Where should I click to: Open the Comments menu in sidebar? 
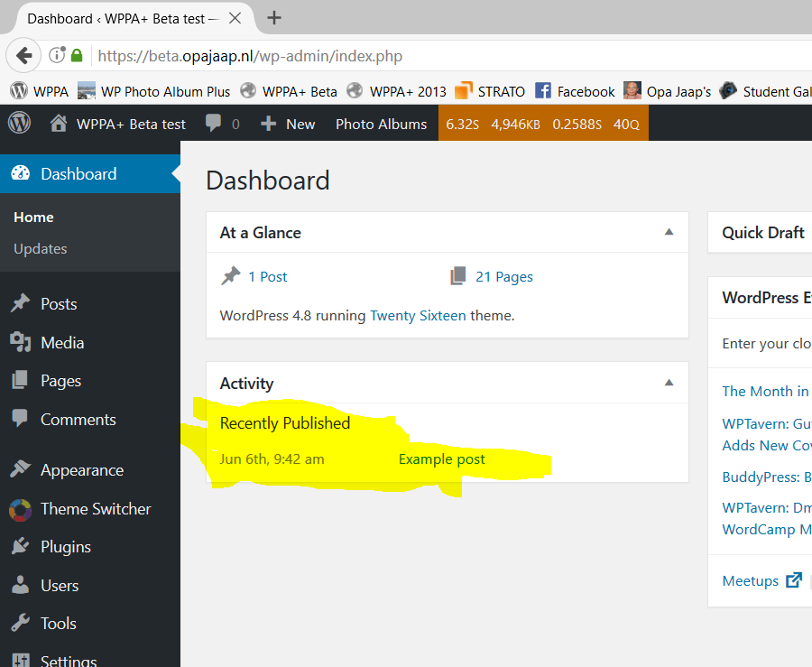point(90,419)
